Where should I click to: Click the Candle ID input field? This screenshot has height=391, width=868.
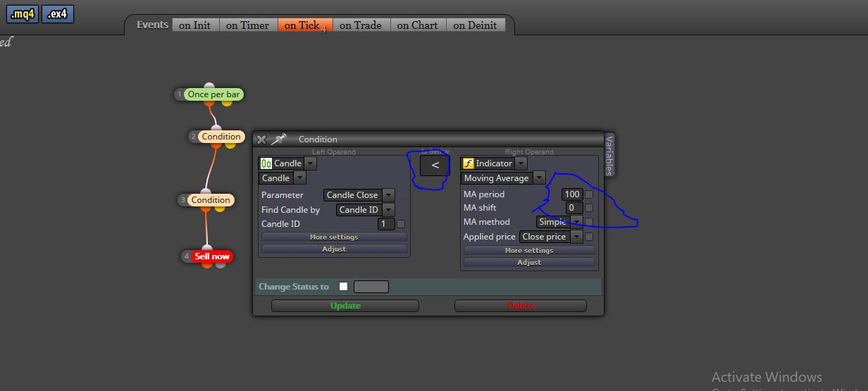(x=386, y=224)
